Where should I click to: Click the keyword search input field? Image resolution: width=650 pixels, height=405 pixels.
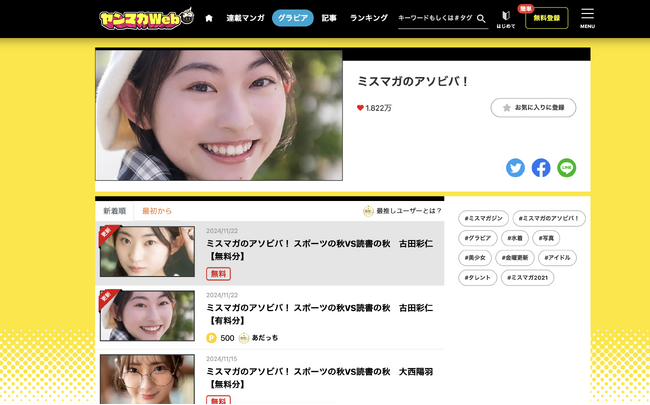point(435,18)
